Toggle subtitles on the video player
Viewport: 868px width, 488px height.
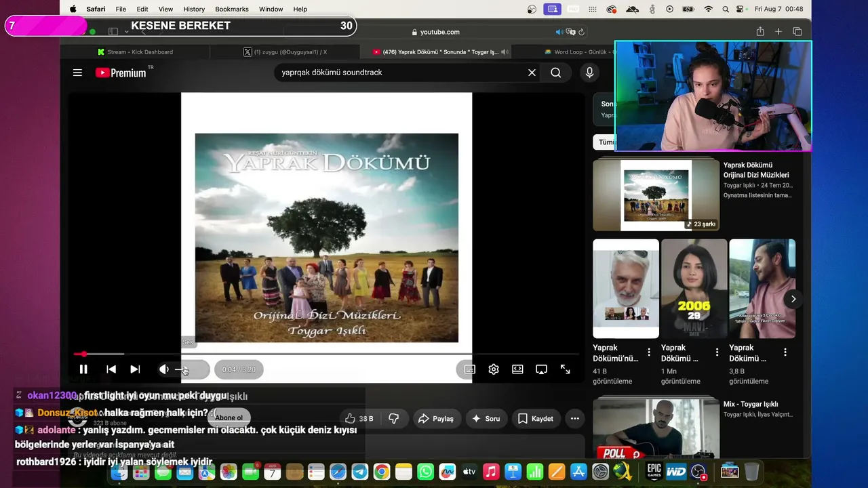point(469,369)
